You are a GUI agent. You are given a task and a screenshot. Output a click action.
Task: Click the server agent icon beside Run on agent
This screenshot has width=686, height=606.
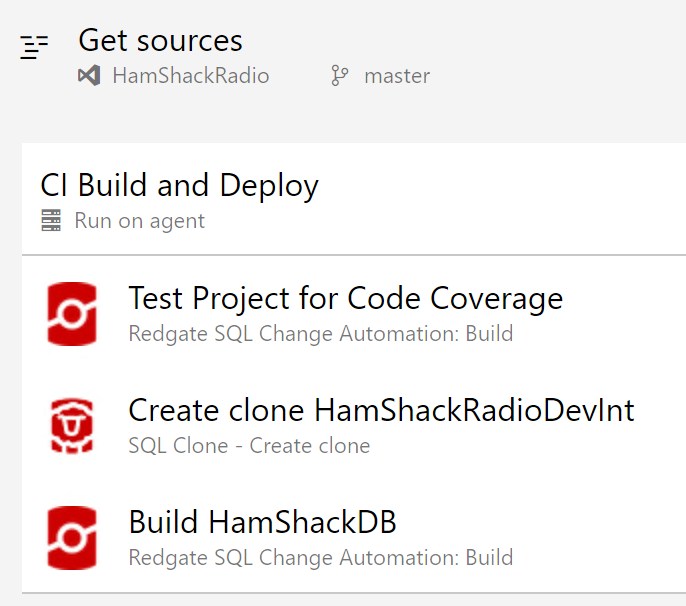pos(51,220)
